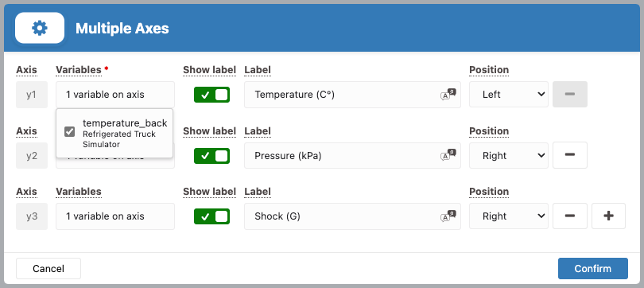Image resolution: width=644 pixels, height=288 pixels.
Task: Uncheck the temperature_back variable checkbox
Action: tap(69, 131)
